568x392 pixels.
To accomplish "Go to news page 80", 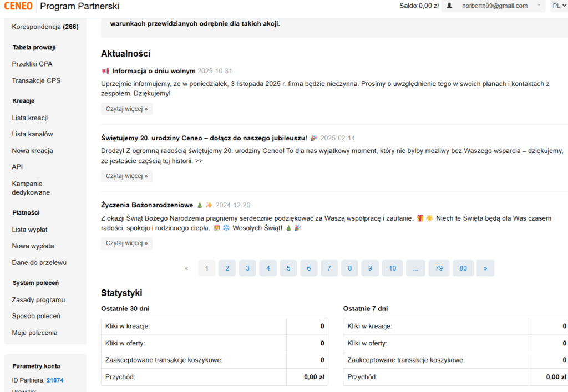I will tap(463, 268).
